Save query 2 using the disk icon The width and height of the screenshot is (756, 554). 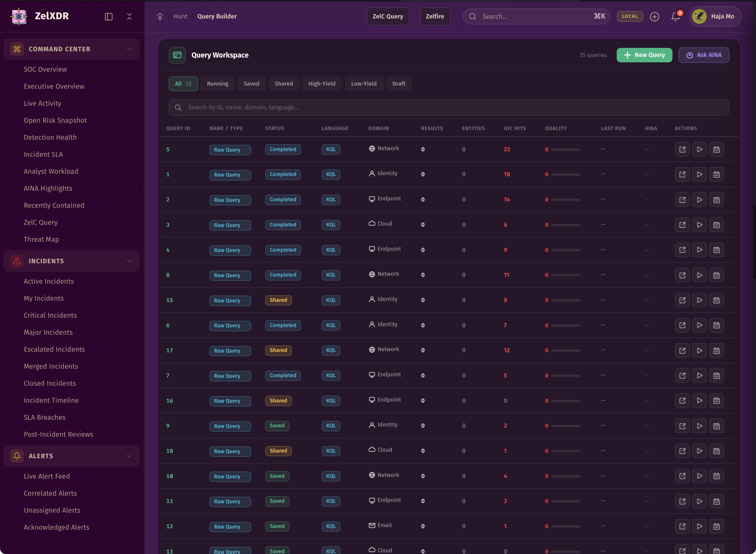click(x=716, y=199)
